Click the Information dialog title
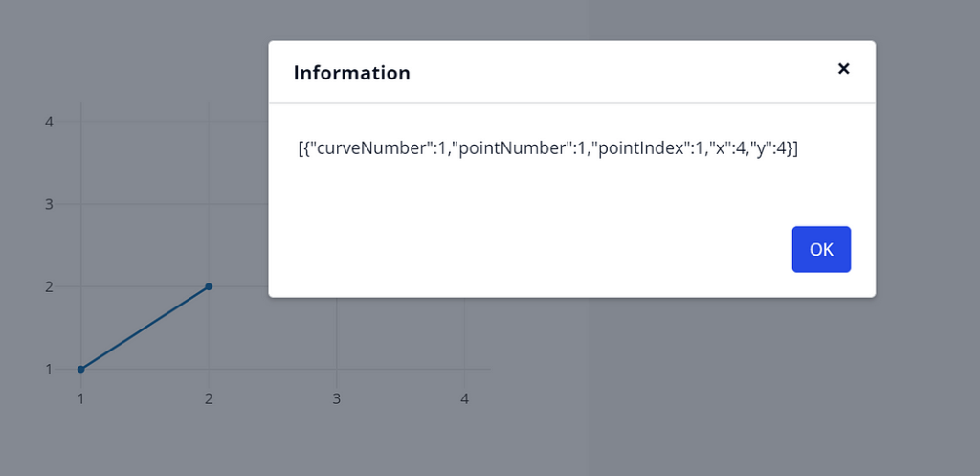 (352, 73)
